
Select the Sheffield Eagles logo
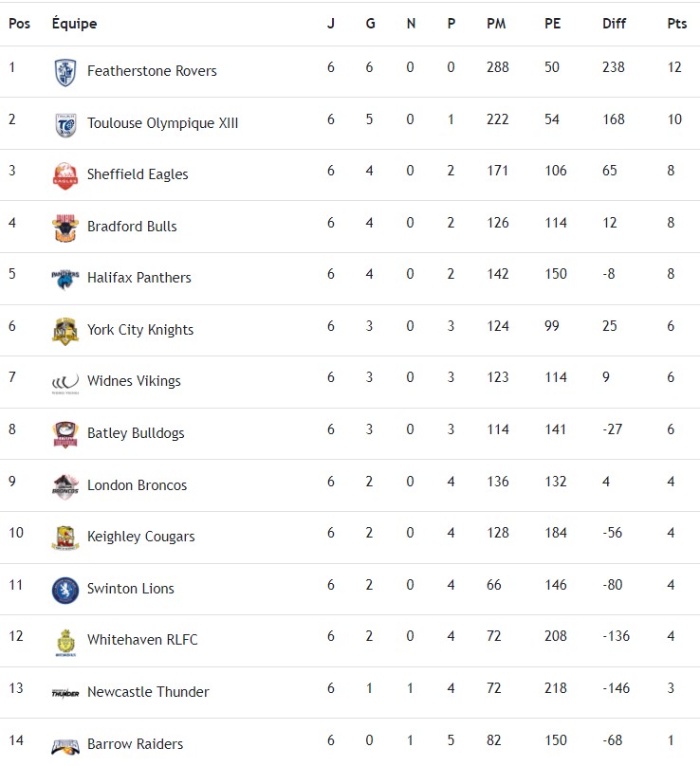point(64,175)
